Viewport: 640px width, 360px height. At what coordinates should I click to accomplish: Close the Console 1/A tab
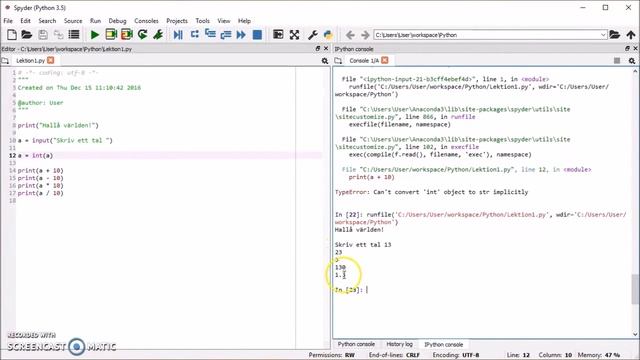tap(385, 60)
